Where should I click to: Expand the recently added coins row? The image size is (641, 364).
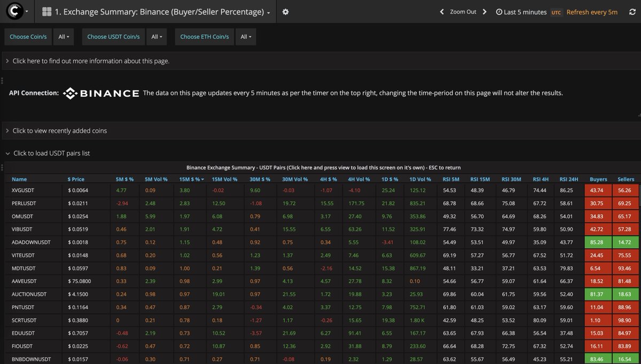pos(59,131)
